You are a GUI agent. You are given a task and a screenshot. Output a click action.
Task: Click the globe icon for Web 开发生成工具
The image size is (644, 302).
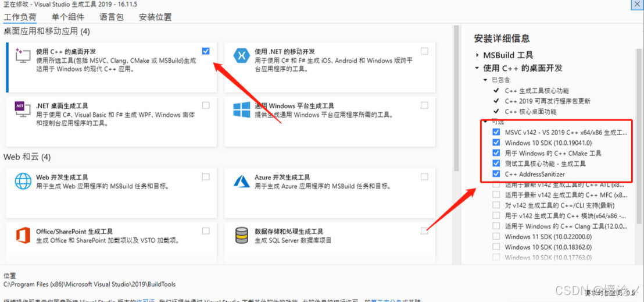click(x=22, y=180)
